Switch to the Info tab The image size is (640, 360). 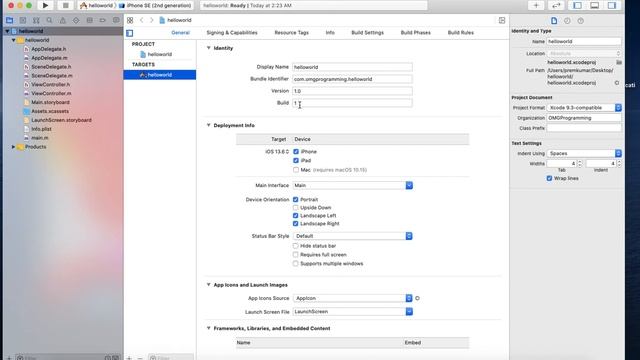click(x=330, y=33)
